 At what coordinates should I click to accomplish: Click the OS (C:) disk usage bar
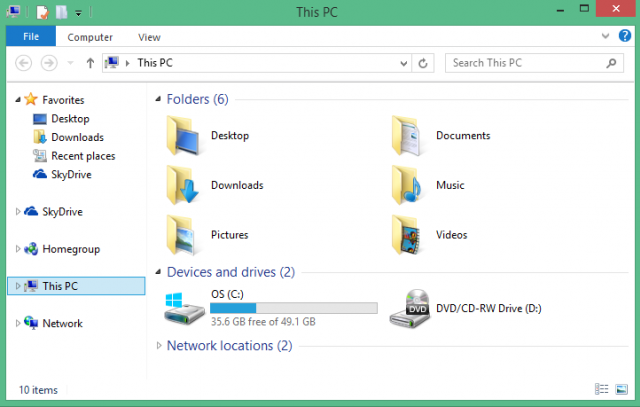pos(294,308)
